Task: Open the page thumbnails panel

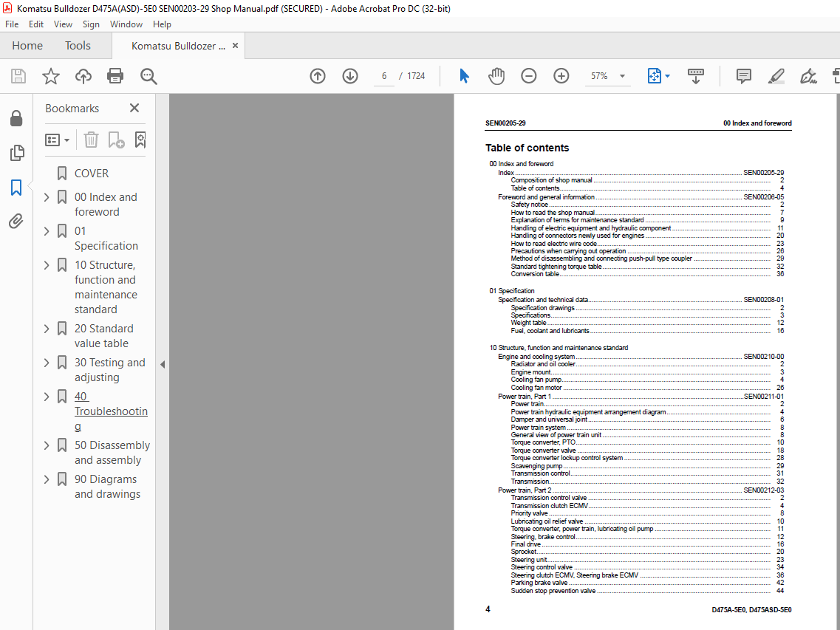Action: point(16,153)
